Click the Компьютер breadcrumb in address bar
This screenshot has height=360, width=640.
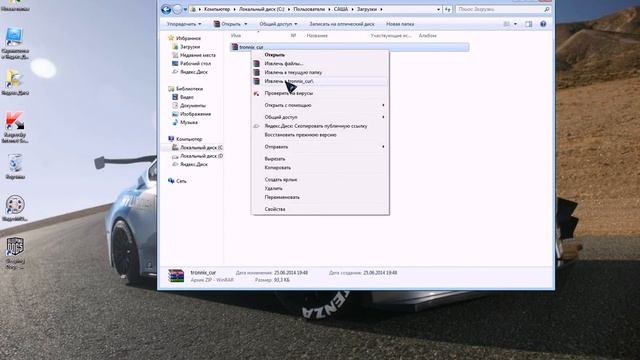pos(217,9)
